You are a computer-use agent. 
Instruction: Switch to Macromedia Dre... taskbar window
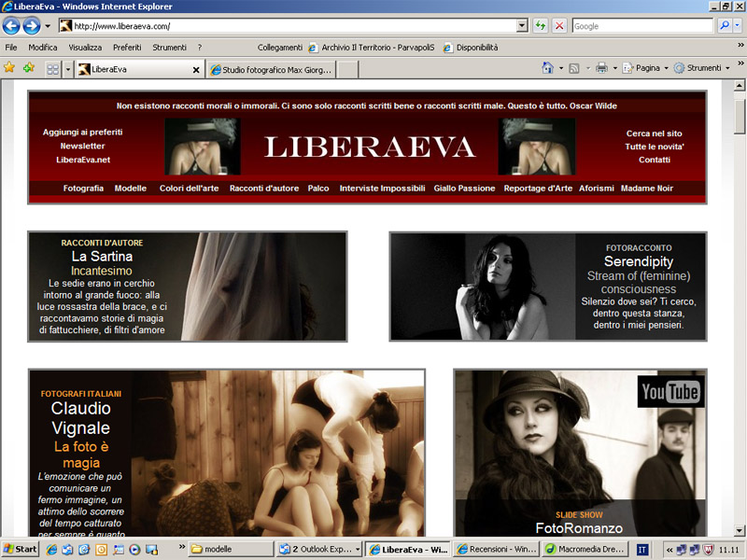click(585, 549)
